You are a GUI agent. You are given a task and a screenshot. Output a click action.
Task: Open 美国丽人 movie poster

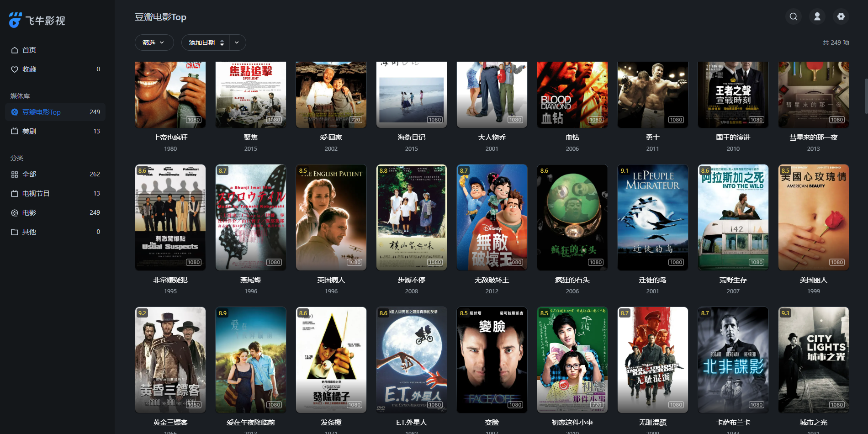[x=814, y=217]
